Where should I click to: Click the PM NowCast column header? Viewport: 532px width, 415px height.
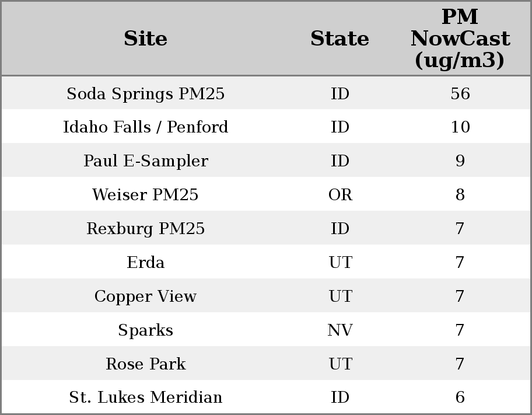(x=460, y=39)
